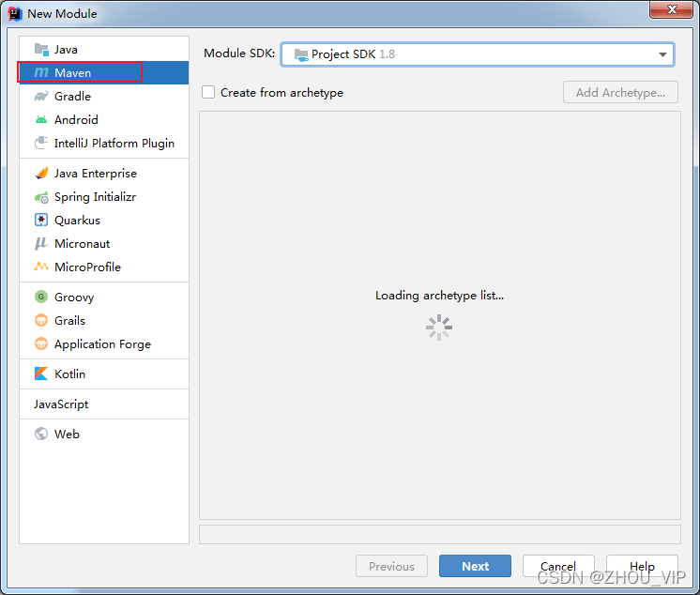Click the Kotlin logo icon

coord(41,374)
